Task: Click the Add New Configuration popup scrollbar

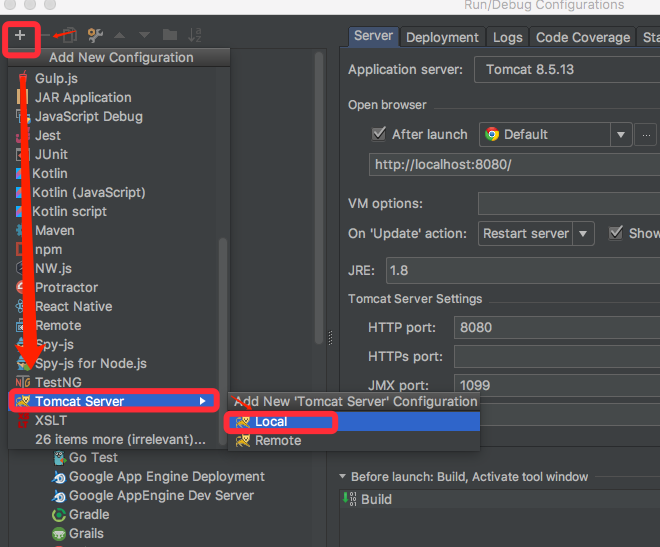Action: 223,341
